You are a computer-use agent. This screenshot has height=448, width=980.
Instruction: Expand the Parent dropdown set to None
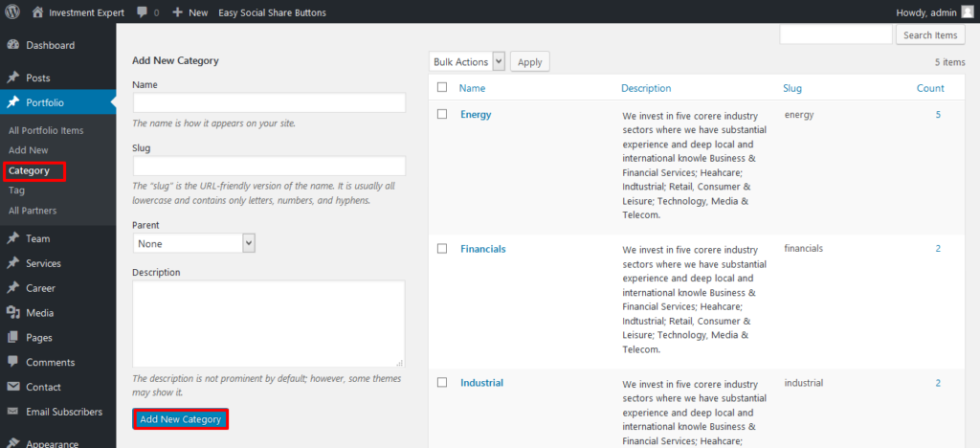pyautogui.click(x=194, y=243)
